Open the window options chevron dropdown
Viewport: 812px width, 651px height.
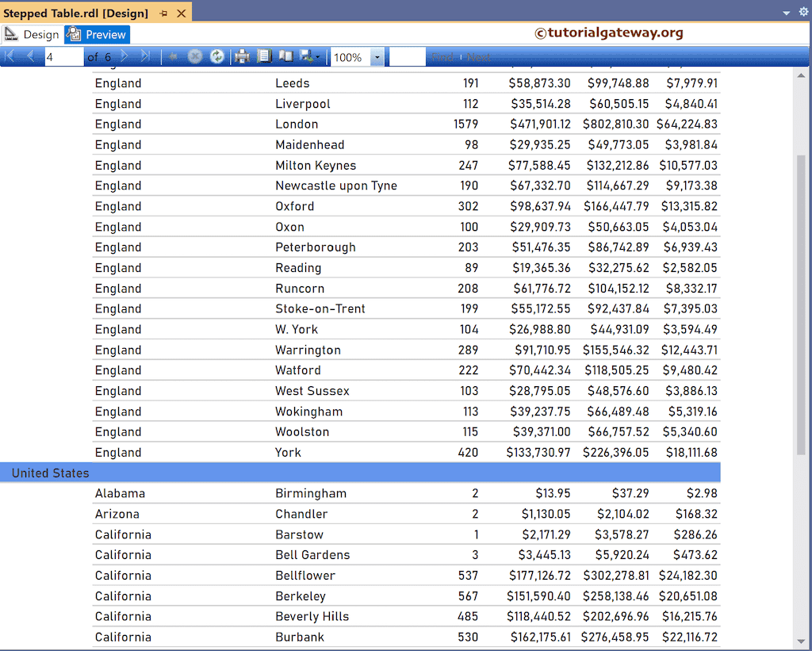pos(785,13)
